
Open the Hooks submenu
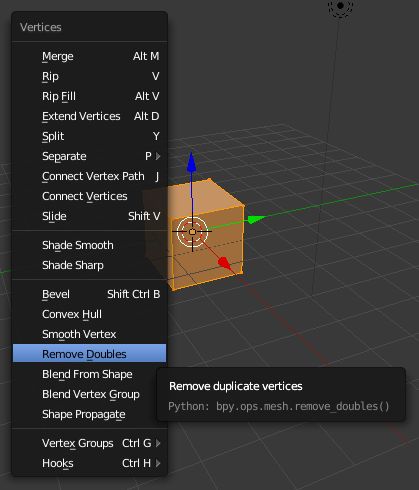click(89, 463)
